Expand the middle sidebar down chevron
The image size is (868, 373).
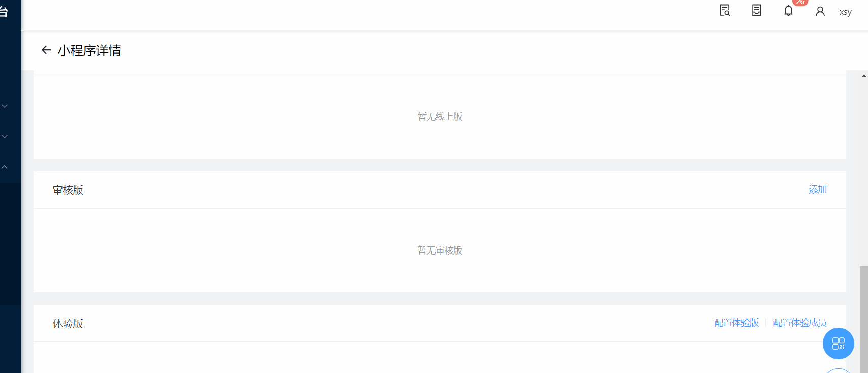[x=5, y=137]
